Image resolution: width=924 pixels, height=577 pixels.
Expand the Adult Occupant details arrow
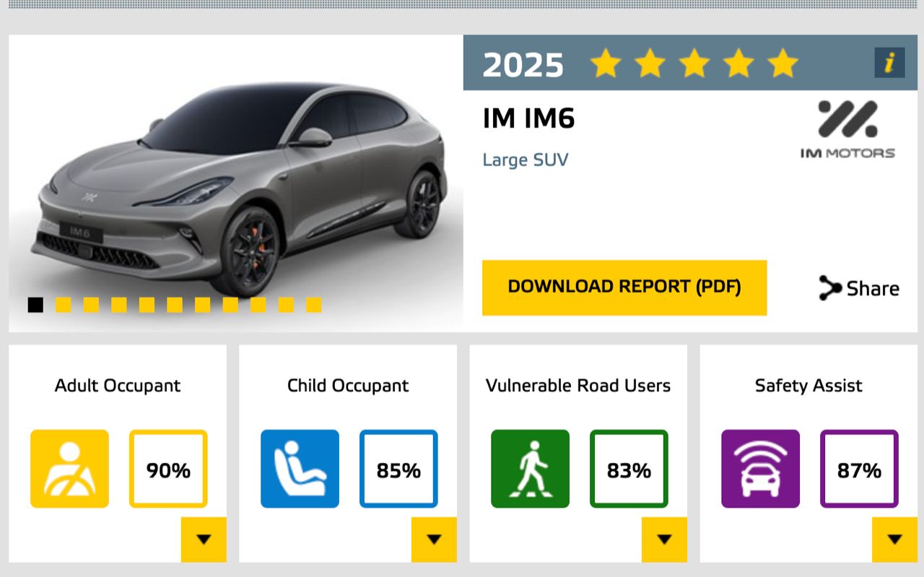(x=204, y=539)
